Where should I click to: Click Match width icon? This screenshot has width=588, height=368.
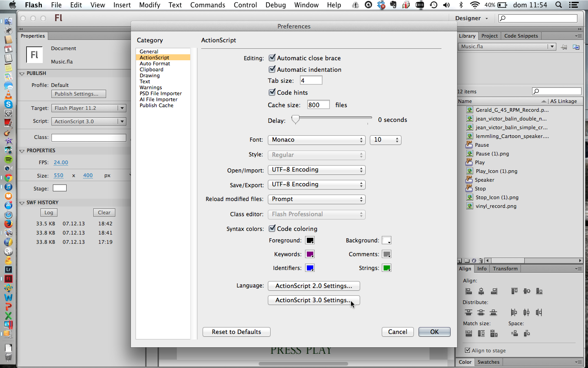click(x=469, y=333)
